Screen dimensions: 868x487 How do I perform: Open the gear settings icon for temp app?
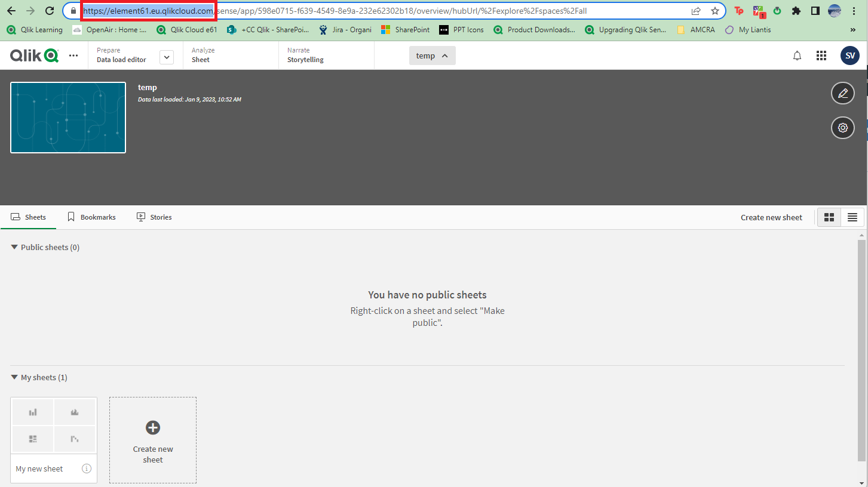click(842, 127)
